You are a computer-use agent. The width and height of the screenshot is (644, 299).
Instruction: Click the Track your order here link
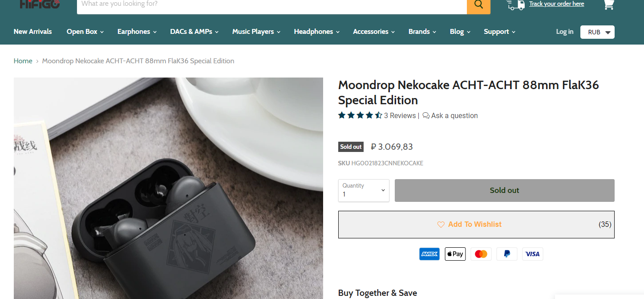556,4
